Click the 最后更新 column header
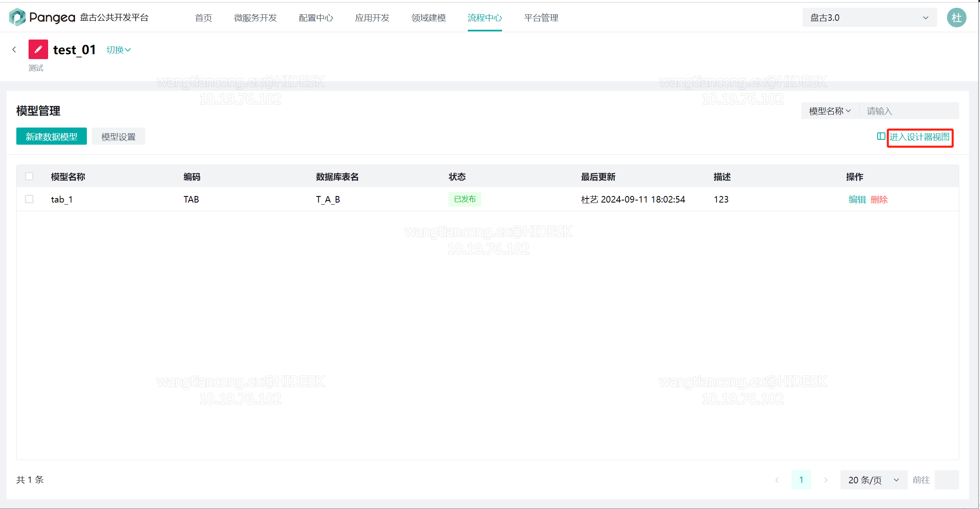This screenshot has height=509, width=980. [x=598, y=176]
